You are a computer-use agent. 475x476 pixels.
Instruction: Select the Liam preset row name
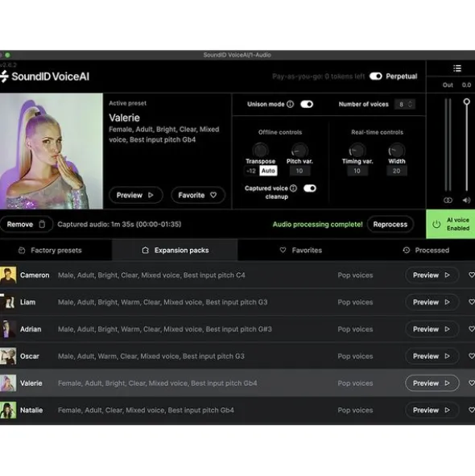tap(27, 302)
